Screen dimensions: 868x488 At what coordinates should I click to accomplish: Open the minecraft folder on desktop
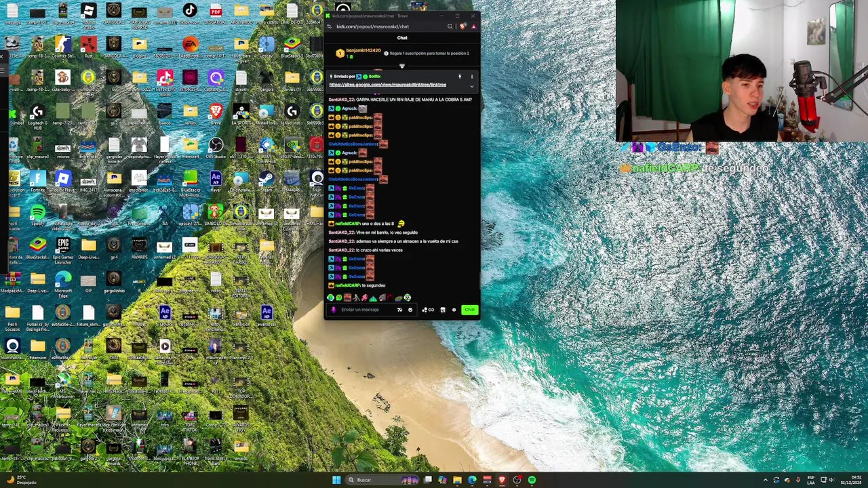click(x=191, y=148)
